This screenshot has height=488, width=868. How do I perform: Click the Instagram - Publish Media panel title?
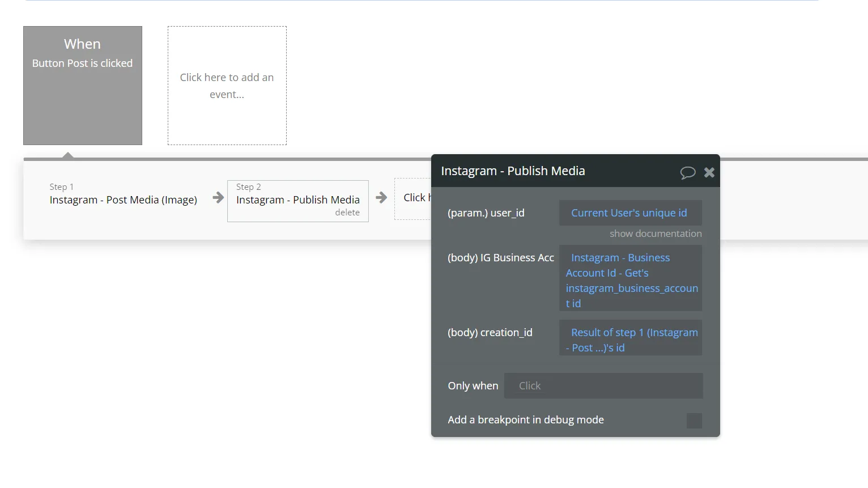513,171
